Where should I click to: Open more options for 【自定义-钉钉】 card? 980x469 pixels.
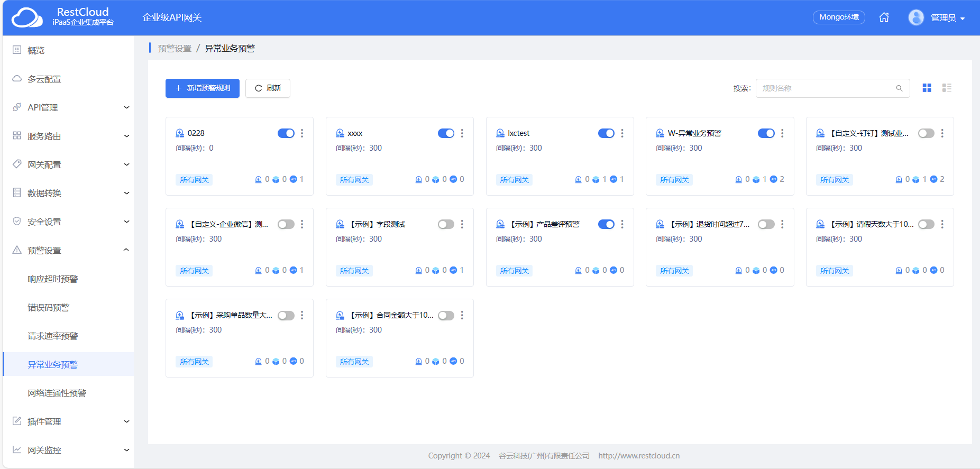tap(942, 133)
